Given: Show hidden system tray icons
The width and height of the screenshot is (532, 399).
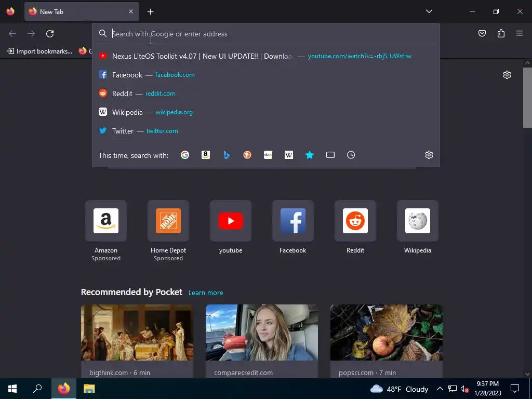Looking at the screenshot, I should click(440, 389).
